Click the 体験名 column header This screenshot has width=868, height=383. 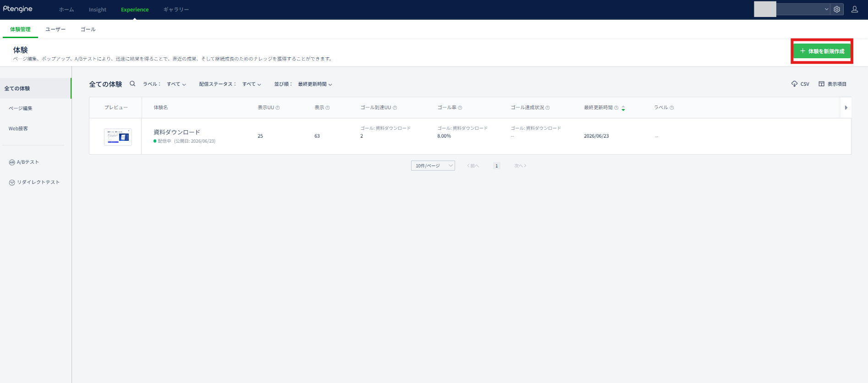click(x=161, y=108)
